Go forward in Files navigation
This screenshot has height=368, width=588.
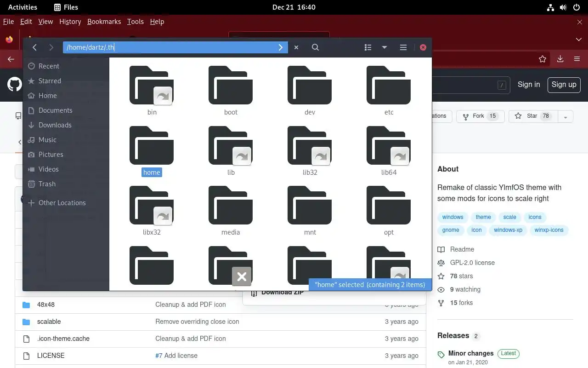click(51, 47)
